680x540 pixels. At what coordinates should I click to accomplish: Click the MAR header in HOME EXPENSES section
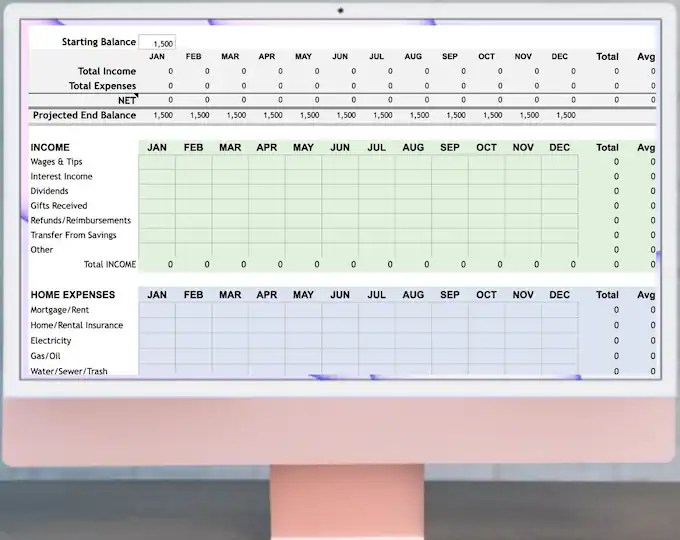pyautogui.click(x=230, y=295)
